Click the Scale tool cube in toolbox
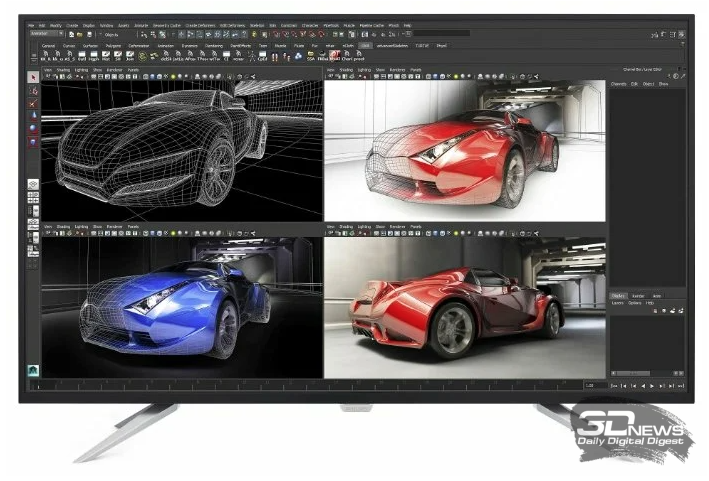This screenshot has height=481, width=709. (x=33, y=141)
